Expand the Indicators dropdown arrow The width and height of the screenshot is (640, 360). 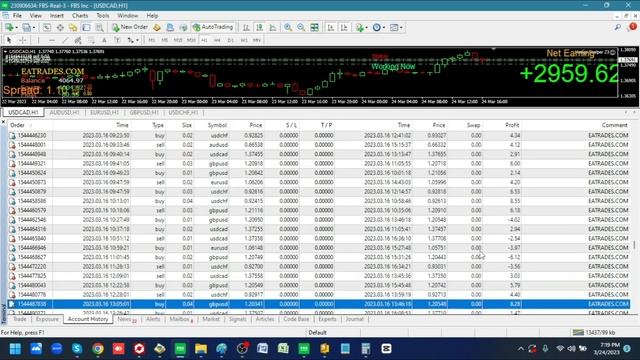pos(367,27)
